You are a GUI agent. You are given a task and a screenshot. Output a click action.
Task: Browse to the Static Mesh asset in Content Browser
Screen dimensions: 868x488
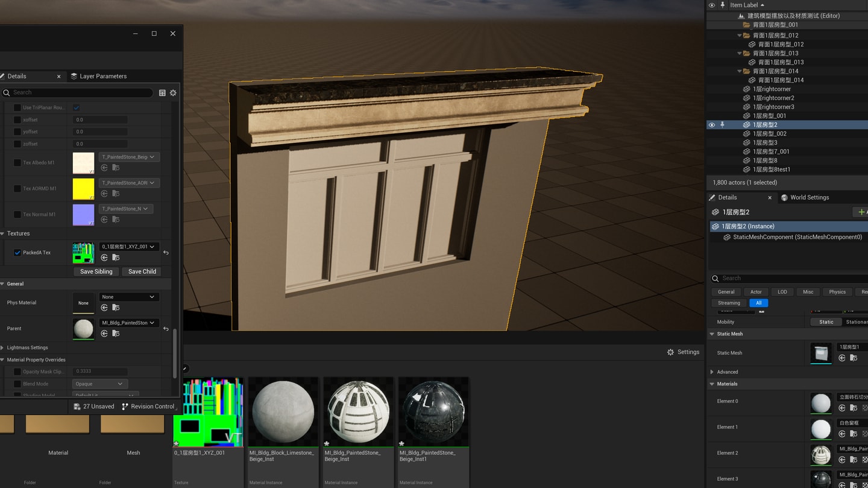[x=854, y=358]
